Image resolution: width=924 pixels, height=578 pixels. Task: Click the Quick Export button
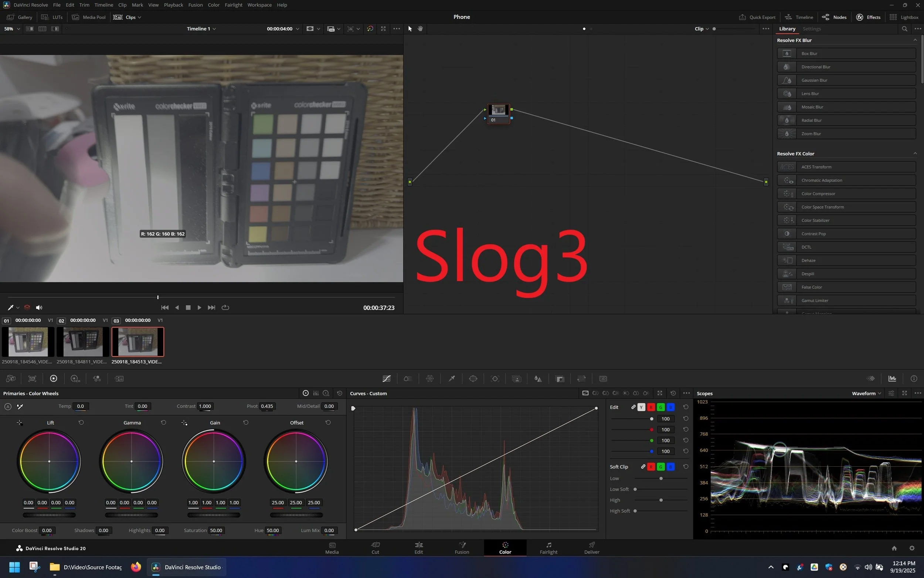tap(757, 17)
